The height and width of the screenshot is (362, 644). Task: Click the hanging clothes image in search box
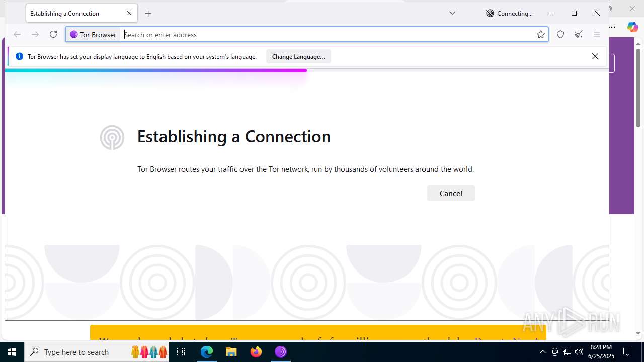[x=149, y=352]
